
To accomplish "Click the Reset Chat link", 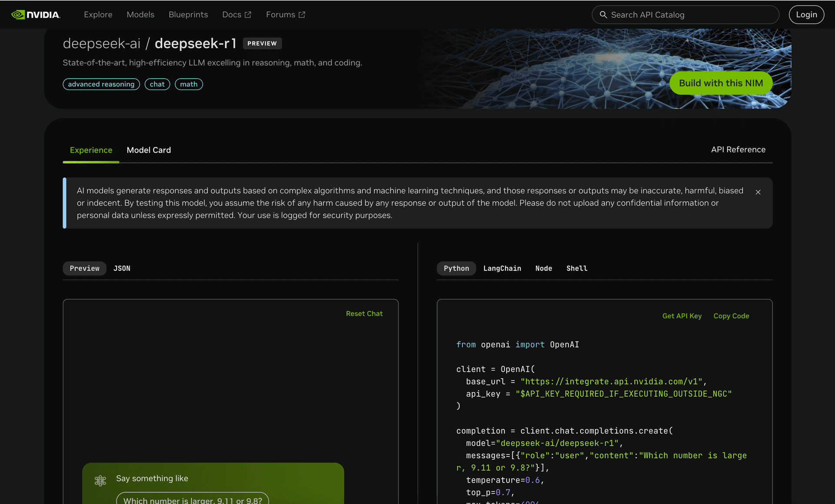I will pos(364,314).
